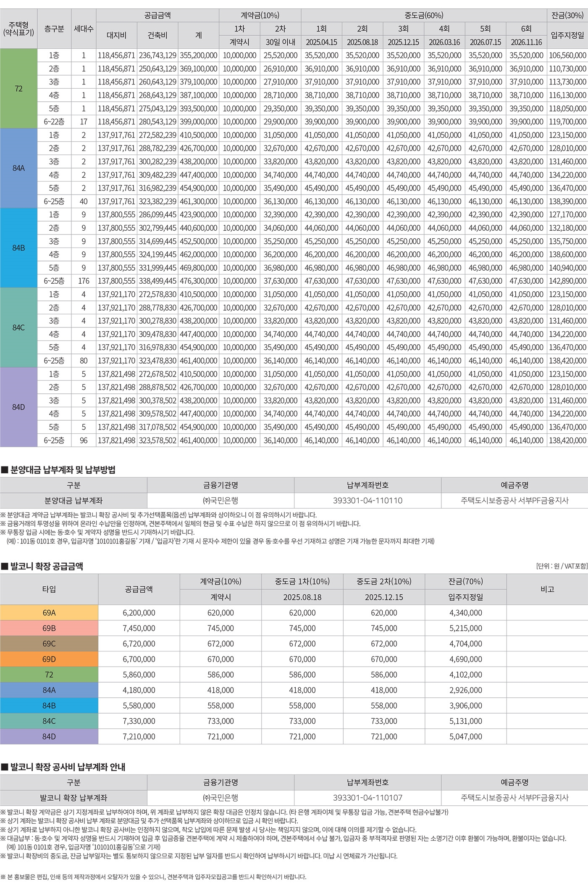Click total price 476,300,000
The width and height of the screenshot is (588, 886).
199,281
